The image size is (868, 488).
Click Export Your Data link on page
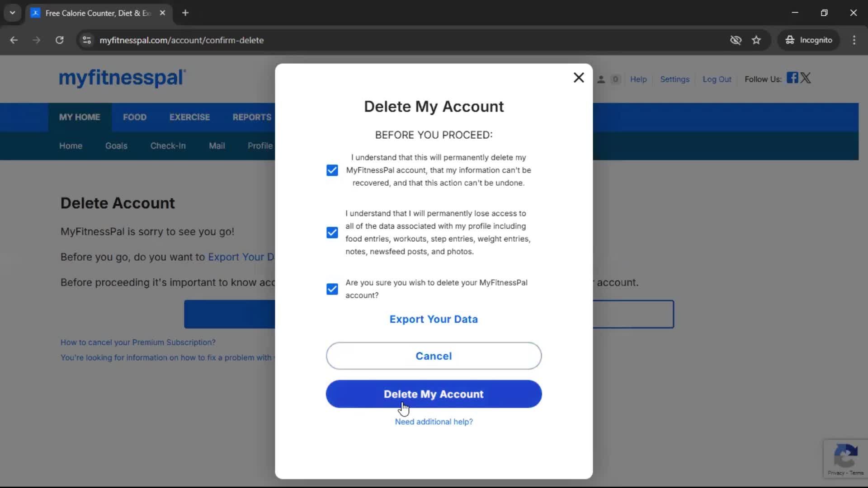point(241,257)
